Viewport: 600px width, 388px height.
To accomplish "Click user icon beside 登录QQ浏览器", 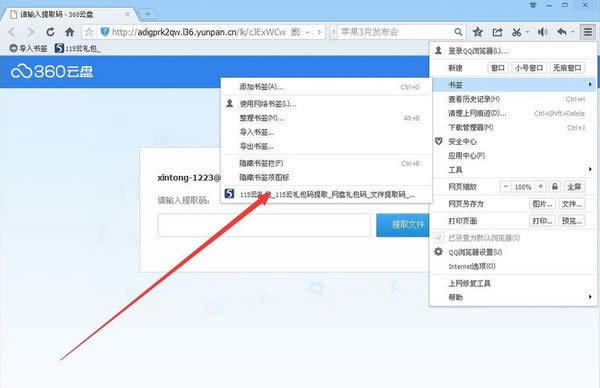I will [x=439, y=51].
